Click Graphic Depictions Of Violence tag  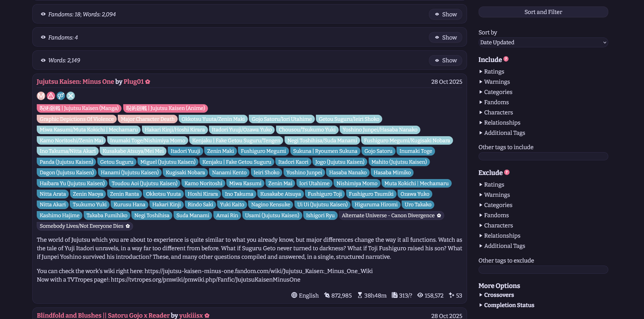click(77, 119)
